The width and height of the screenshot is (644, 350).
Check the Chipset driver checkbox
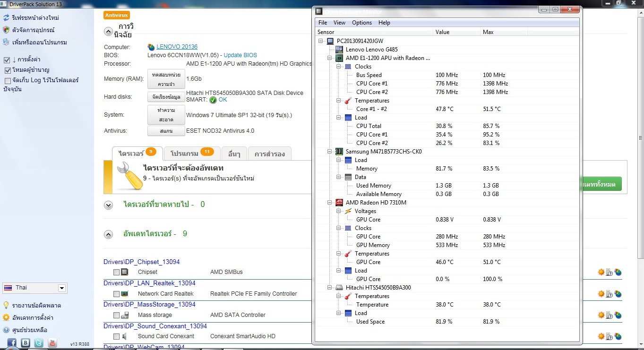click(x=116, y=272)
